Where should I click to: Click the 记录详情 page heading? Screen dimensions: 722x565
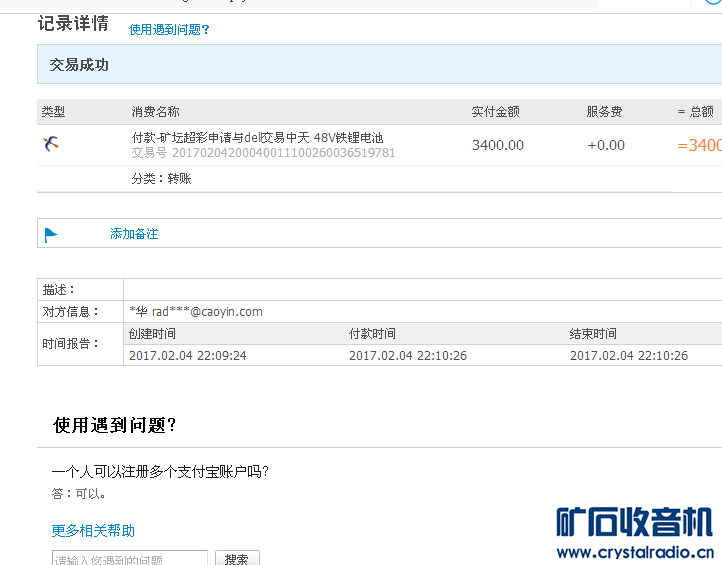[73, 23]
